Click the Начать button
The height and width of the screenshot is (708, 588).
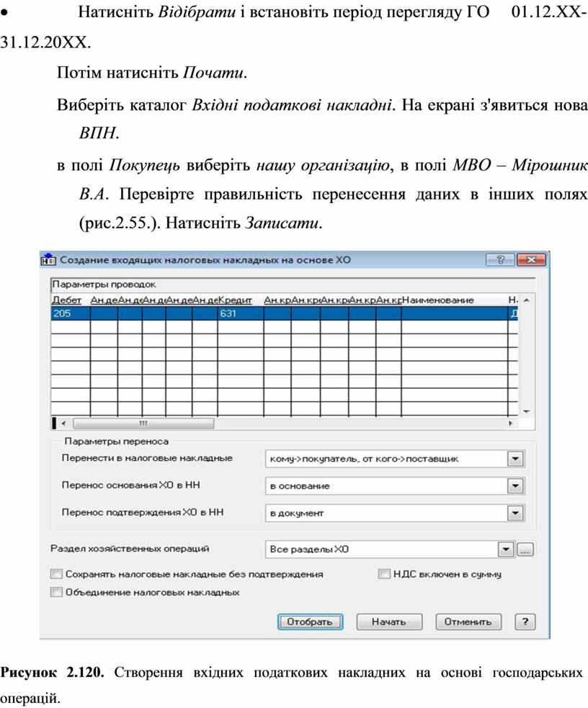[389, 622]
